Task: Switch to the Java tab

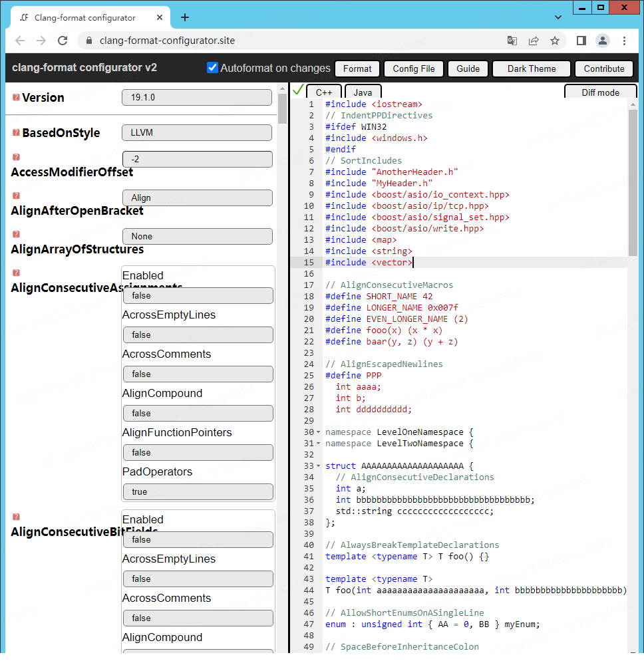Action: tap(363, 92)
